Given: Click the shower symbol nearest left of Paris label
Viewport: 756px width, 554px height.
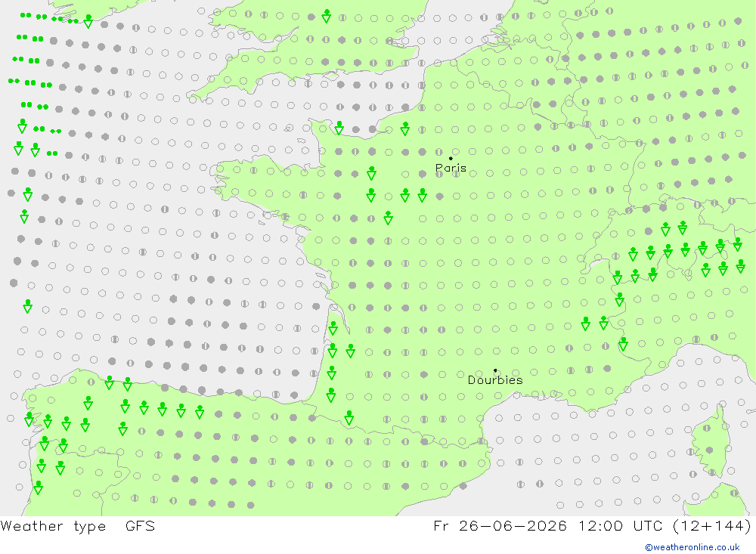Looking at the screenshot, I should [371, 172].
